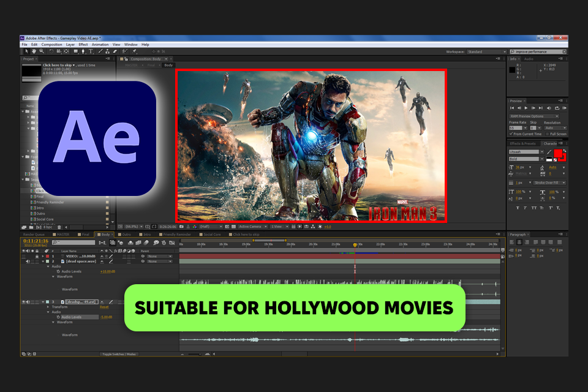Select the Selection arrow tool
This screenshot has width=588, height=392.
[26, 51]
